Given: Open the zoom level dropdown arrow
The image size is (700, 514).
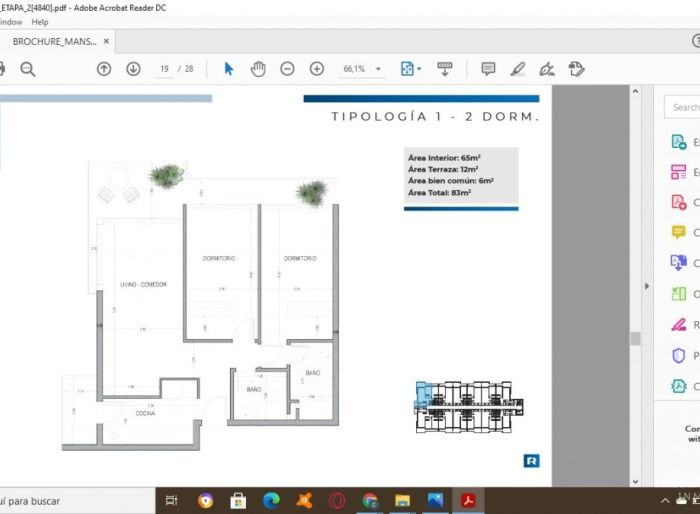Looking at the screenshot, I should [378, 69].
